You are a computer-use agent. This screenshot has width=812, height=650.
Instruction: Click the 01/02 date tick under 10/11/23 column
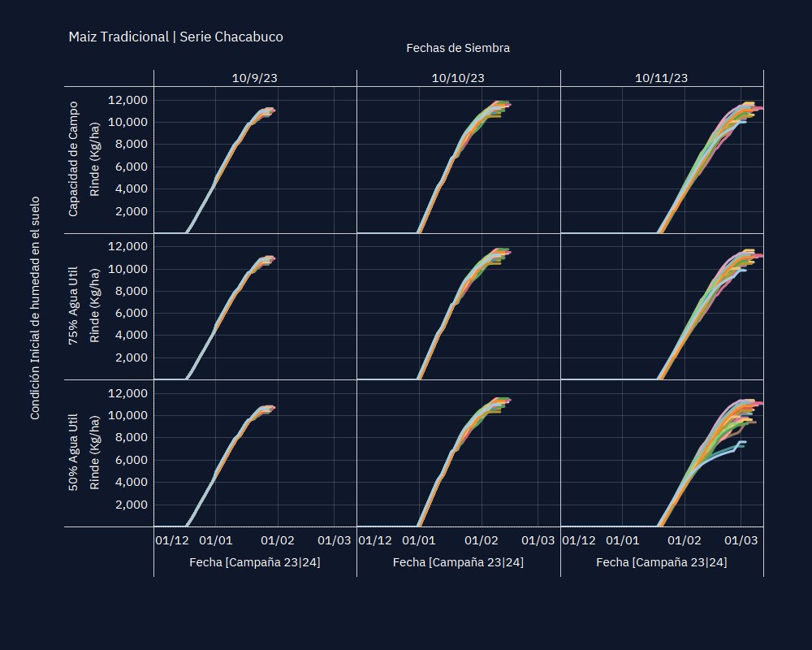pos(684,540)
